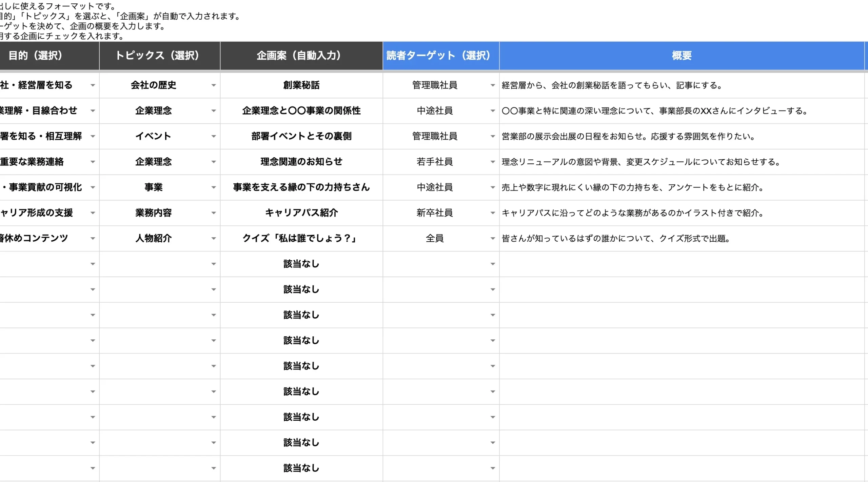Open the 息休めコンテンツ purpose dropdown arrow

(93, 239)
